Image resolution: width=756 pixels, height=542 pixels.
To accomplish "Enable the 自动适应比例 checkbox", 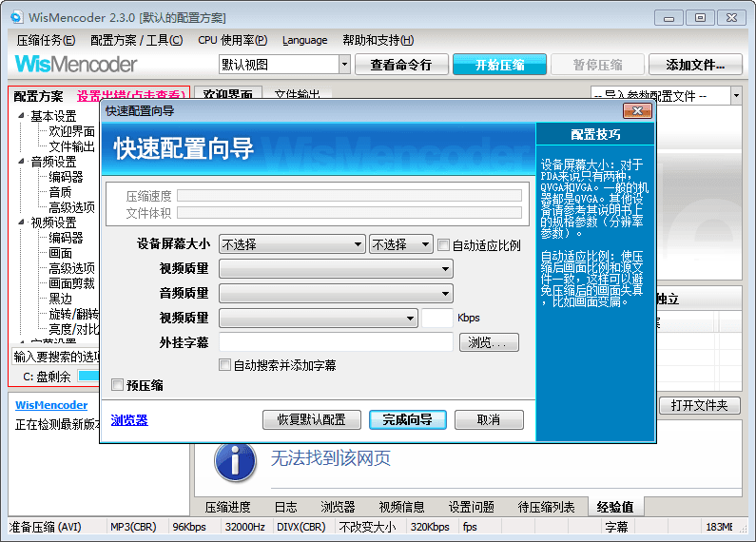I will click(x=443, y=244).
